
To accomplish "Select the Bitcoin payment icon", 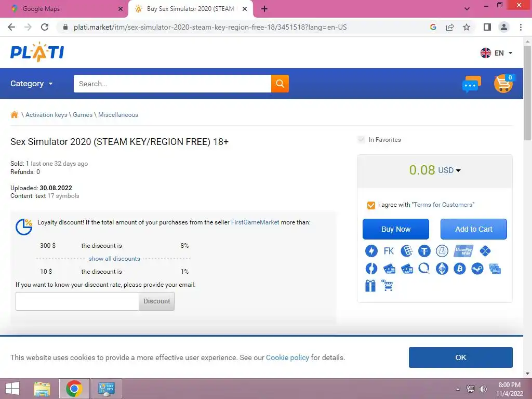I will (x=460, y=269).
